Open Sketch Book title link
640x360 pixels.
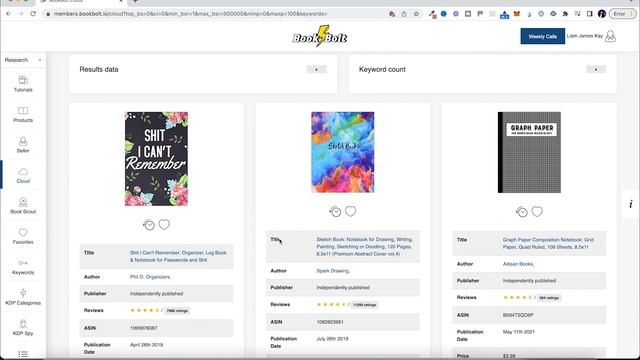click(364, 247)
